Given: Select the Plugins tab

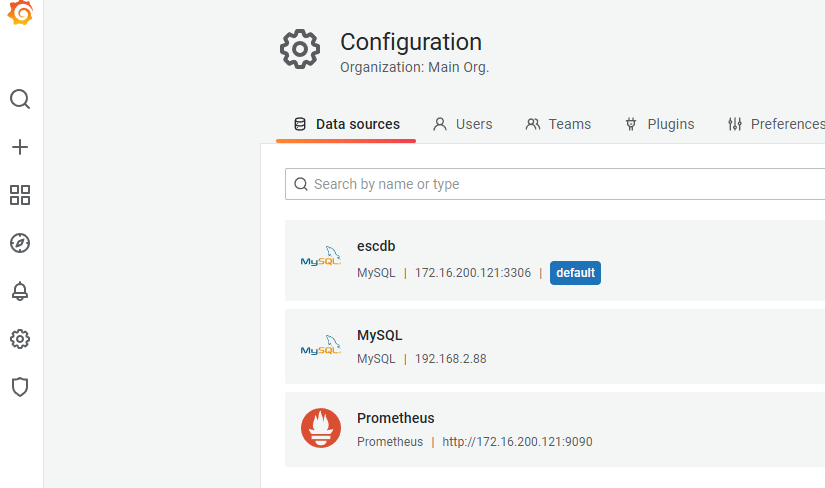Looking at the screenshot, I should click(x=659, y=124).
